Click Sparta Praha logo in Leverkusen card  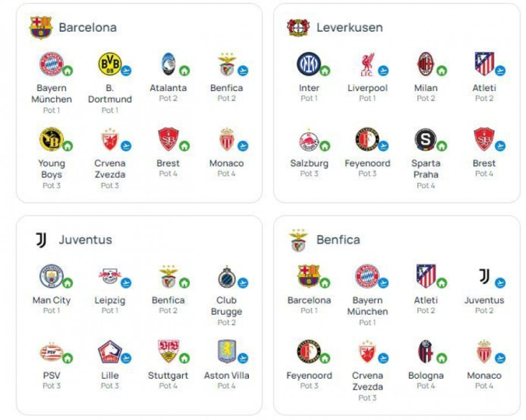point(425,140)
